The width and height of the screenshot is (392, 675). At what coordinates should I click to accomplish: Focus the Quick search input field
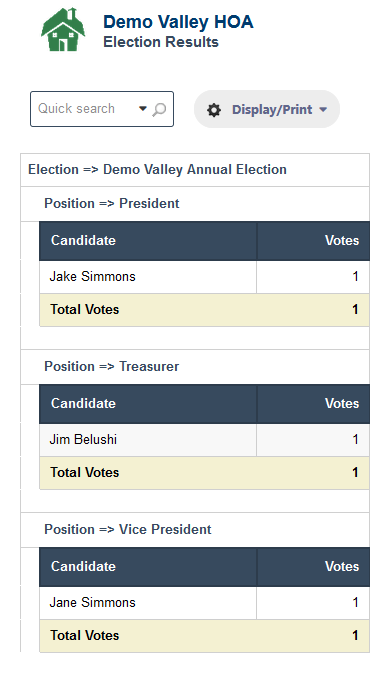(x=85, y=109)
